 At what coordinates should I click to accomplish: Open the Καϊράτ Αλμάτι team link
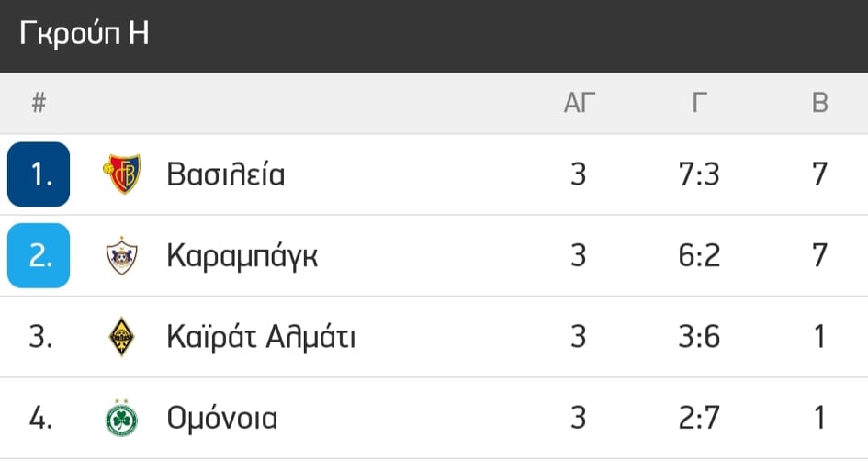click(261, 337)
